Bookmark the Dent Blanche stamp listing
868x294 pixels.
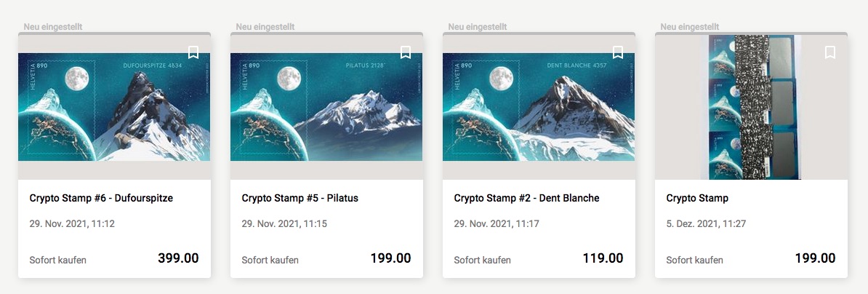(x=618, y=52)
